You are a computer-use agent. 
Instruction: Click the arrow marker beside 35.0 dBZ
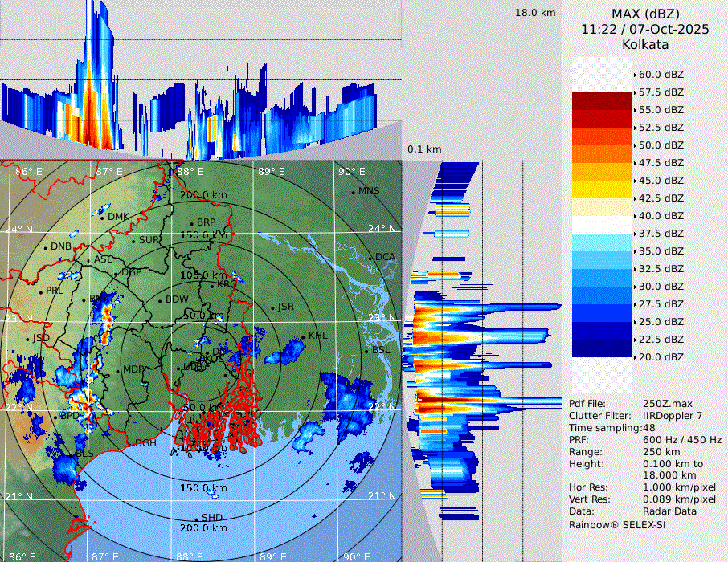coord(635,251)
